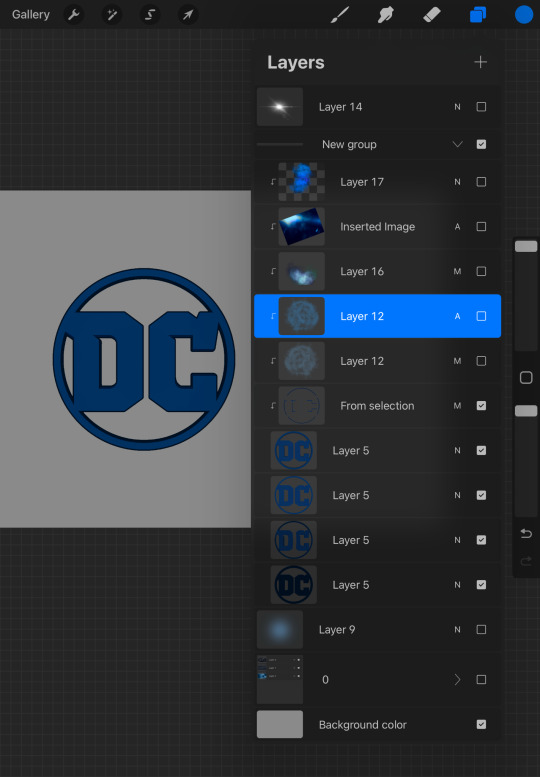Enable visibility of Layer 16

coord(481,271)
